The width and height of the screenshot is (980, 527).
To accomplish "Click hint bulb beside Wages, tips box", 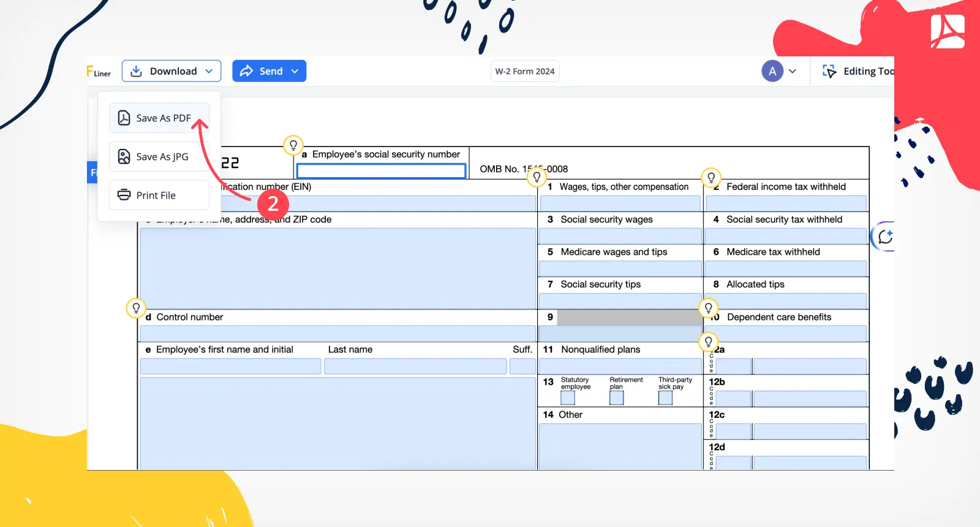I will pos(537,177).
